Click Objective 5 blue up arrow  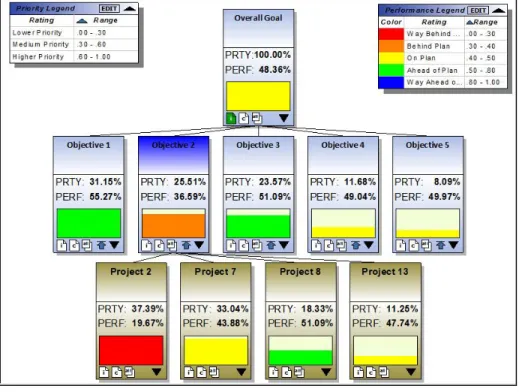point(441,245)
